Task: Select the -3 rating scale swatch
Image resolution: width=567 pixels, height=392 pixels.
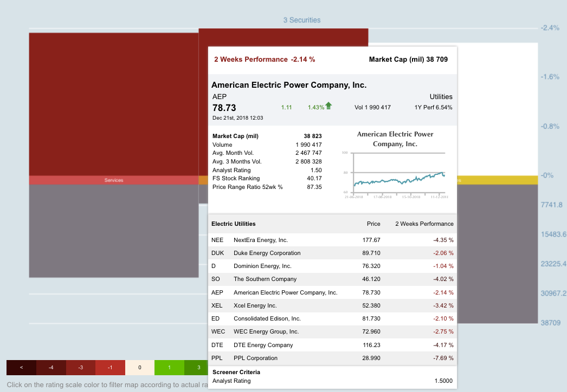Action: coord(81,368)
